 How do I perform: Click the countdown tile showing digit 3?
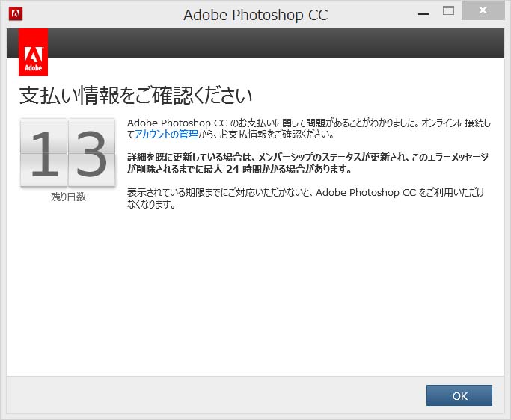(x=91, y=152)
